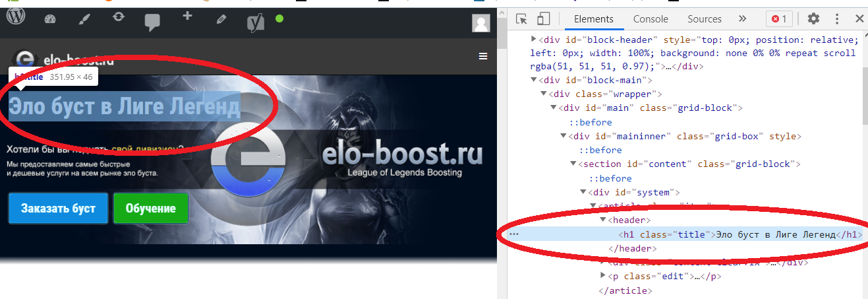Click the свой дивизион highlighted text
The height and width of the screenshot is (299, 868).
tap(144, 150)
